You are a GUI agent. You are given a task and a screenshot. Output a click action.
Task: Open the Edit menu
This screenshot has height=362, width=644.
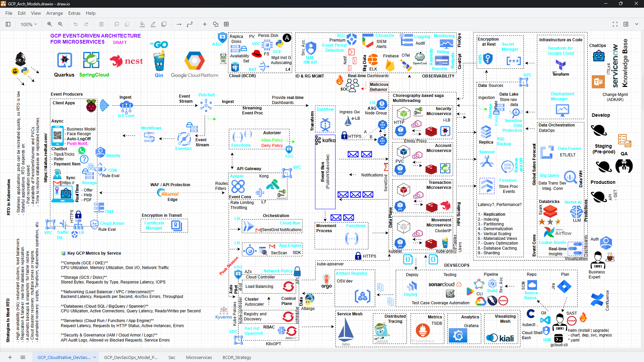22,13
